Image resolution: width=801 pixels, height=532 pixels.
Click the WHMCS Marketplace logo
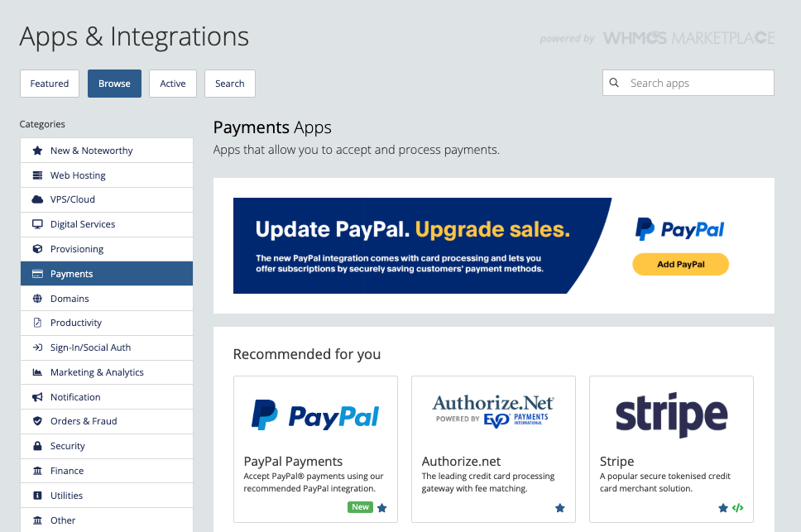688,38
